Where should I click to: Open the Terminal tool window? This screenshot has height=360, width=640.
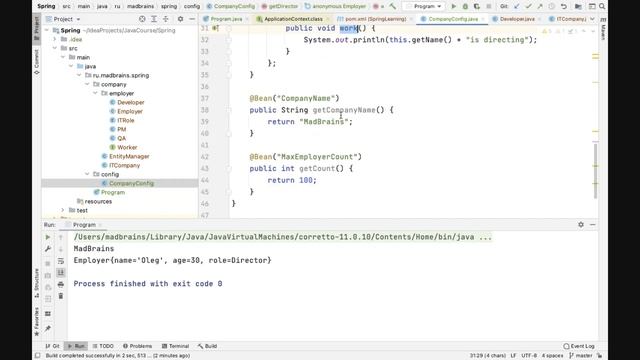[175, 346]
